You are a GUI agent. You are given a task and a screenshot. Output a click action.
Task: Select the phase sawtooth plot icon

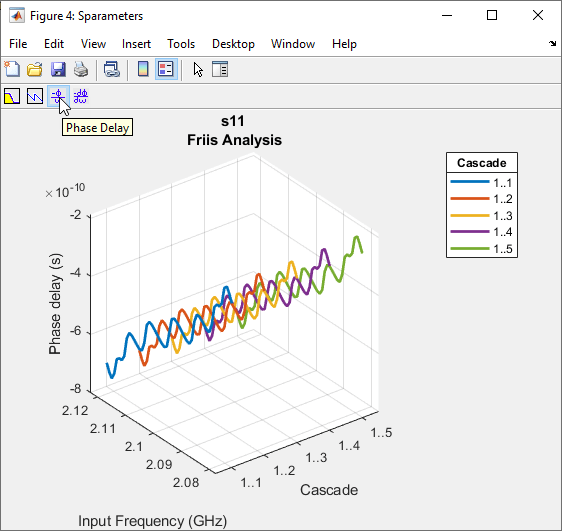tap(35, 96)
